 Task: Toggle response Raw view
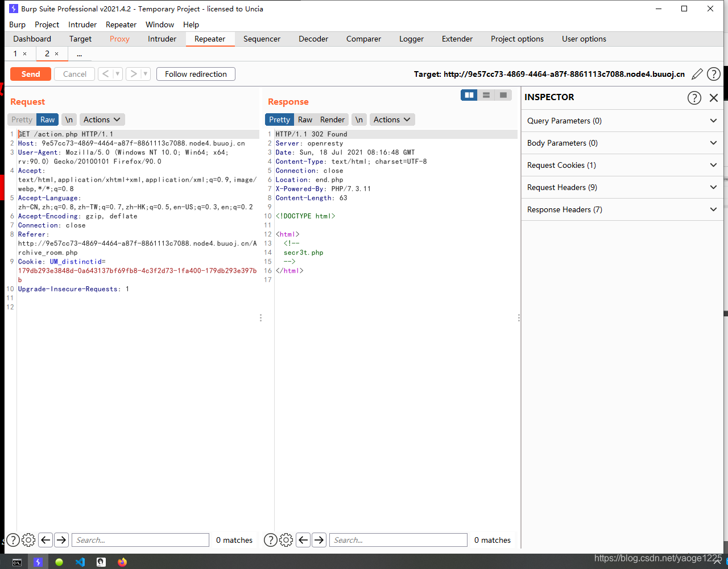click(x=305, y=119)
